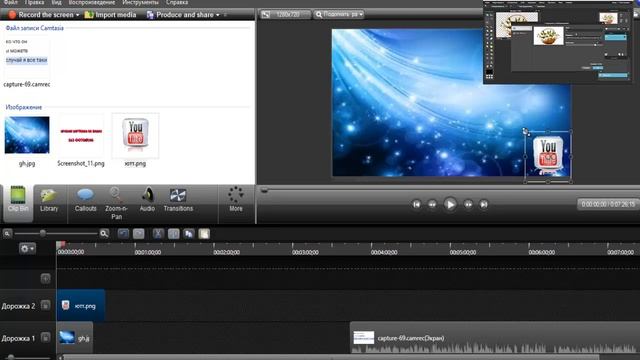This screenshot has height=360, width=640.
Task: Toggle lock on Дорожка 2 track
Action: click(45, 305)
